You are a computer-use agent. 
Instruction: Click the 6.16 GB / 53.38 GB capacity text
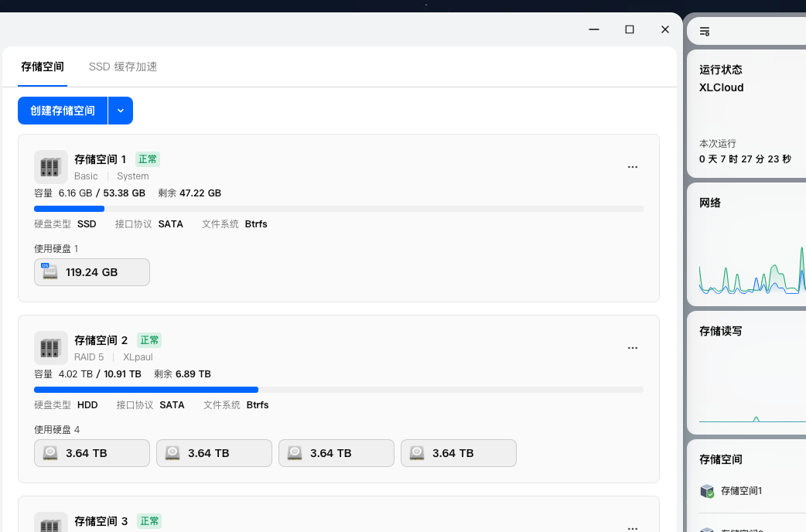click(102, 193)
